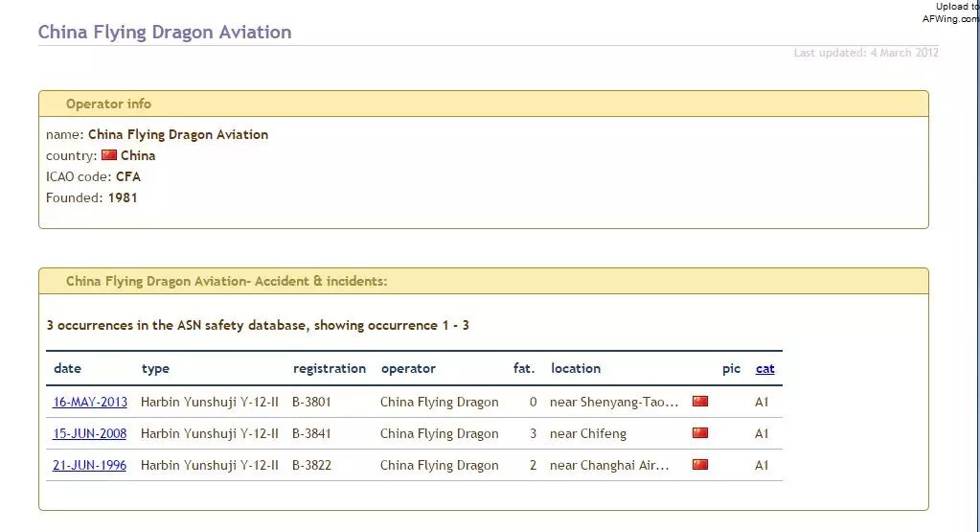Click category A1 in the 15-JUN-2008 row

click(x=762, y=434)
